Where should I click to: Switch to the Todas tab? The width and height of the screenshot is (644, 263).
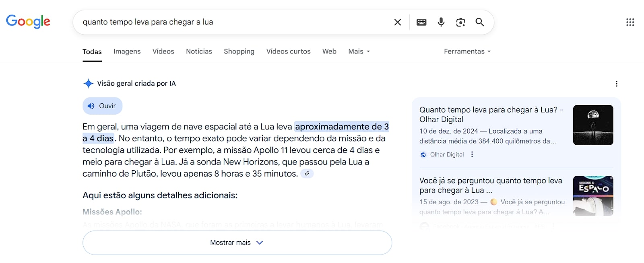(x=92, y=51)
